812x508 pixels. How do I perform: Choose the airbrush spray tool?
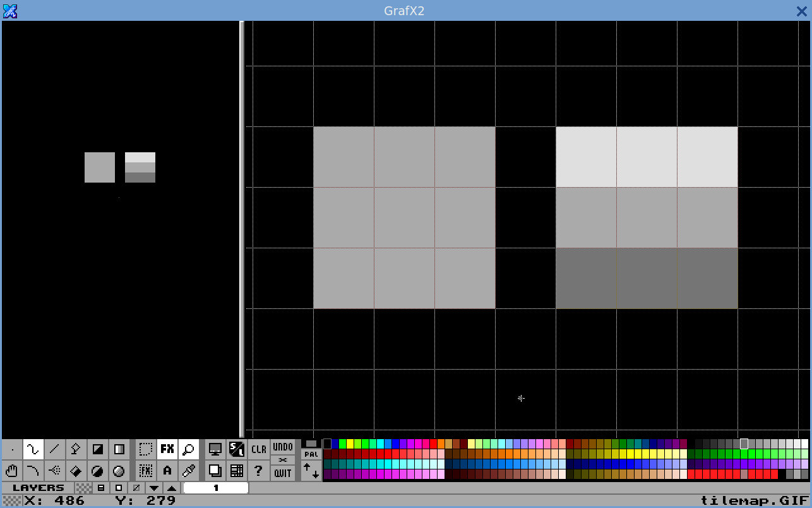(55, 471)
